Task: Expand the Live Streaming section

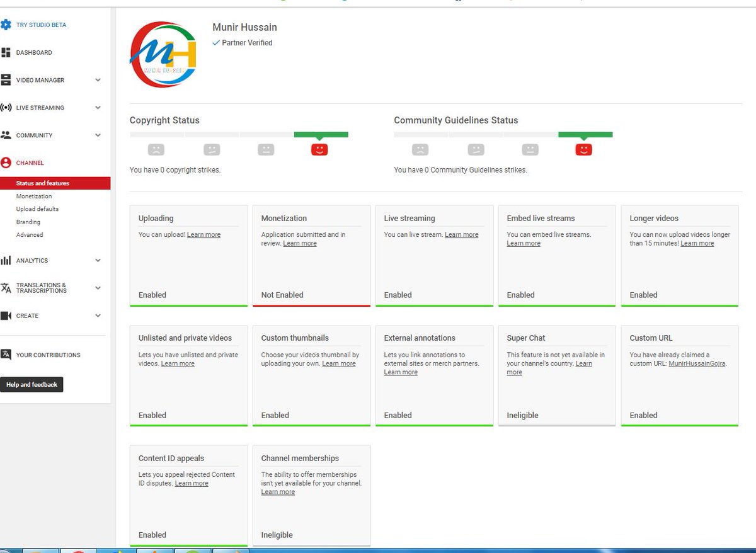Action: coord(98,108)
